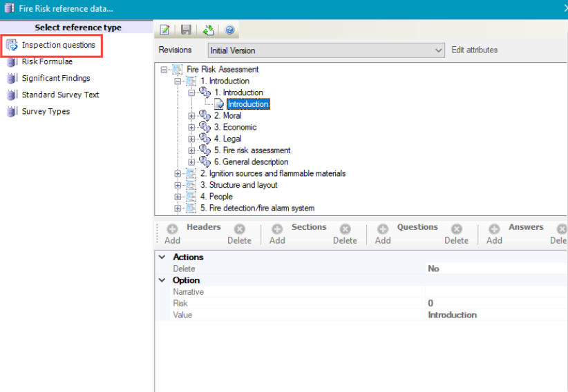Click Delete under Sections group
The height and width of the screenshot is (392, 568).
(345, 234)
